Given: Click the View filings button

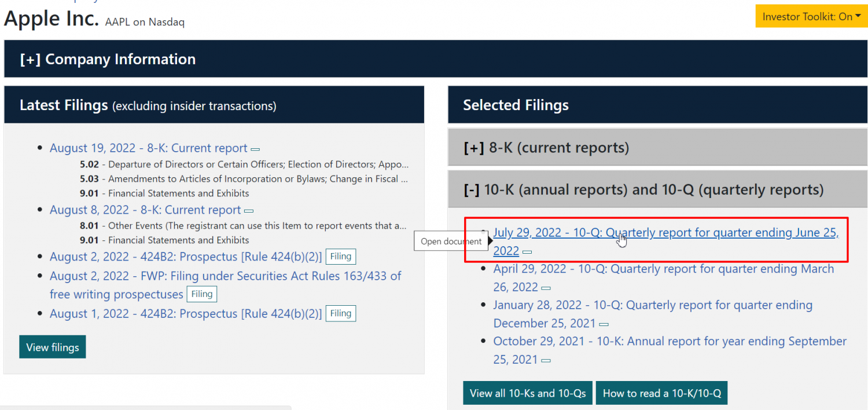Looking at the screenshot, I should click(53, 347).
